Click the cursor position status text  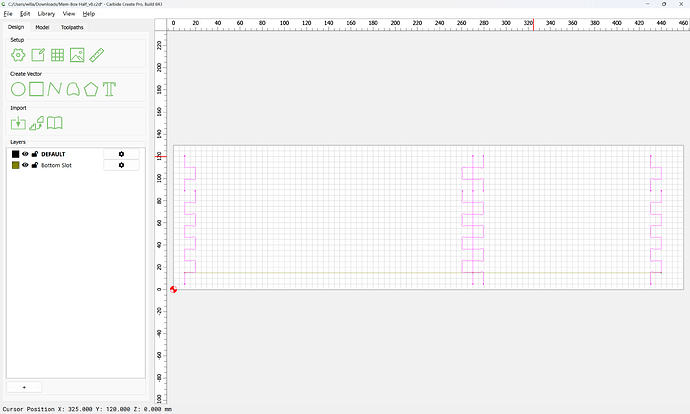tap(87, 409)
